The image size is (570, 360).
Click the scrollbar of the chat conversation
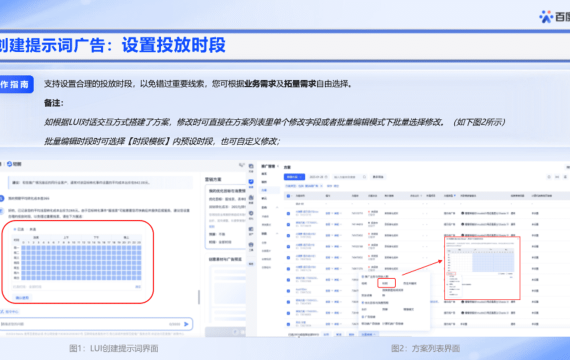click(199, 297)
